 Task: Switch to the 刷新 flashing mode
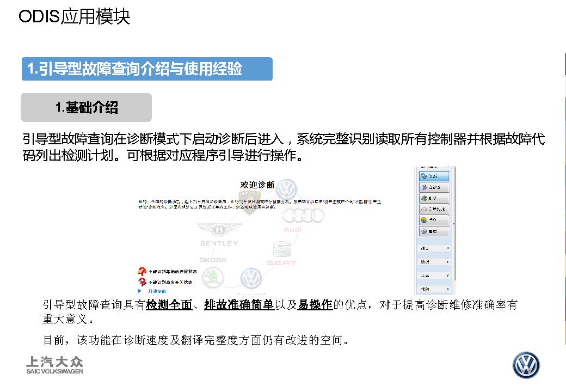coord(434,198)
